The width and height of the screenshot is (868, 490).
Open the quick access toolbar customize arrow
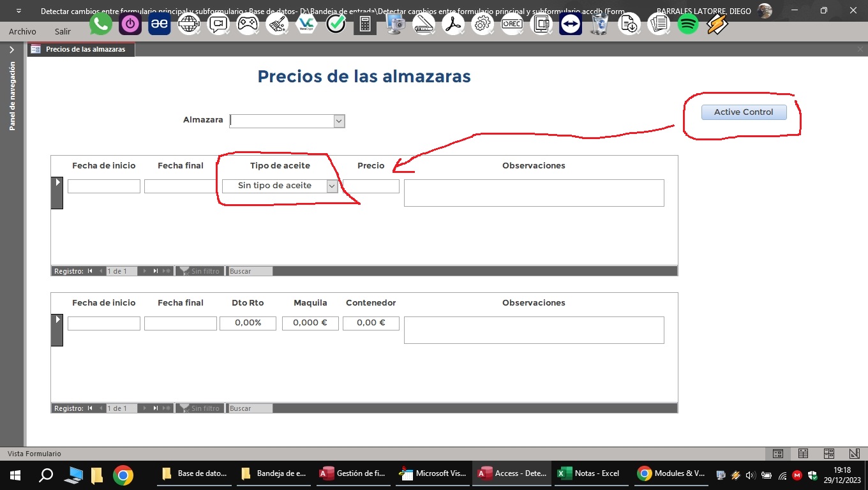(19, 11)
